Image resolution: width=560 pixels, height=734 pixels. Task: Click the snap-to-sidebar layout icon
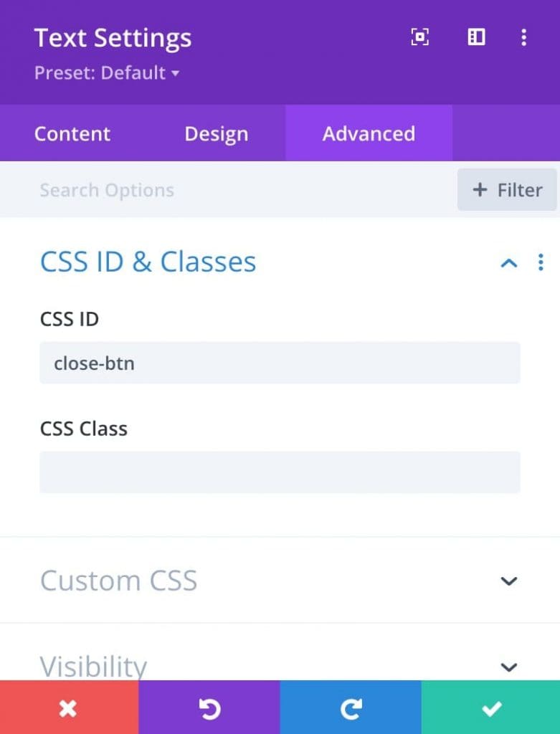[x=476, y=37]
